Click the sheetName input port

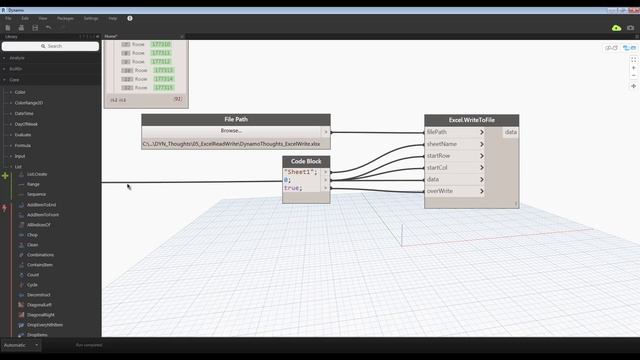point(455,144)
